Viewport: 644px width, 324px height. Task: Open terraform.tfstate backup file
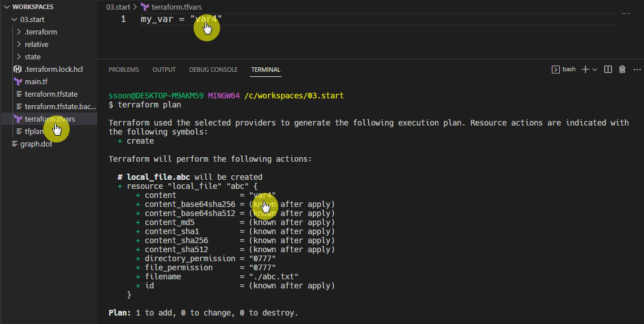point(60,106)
